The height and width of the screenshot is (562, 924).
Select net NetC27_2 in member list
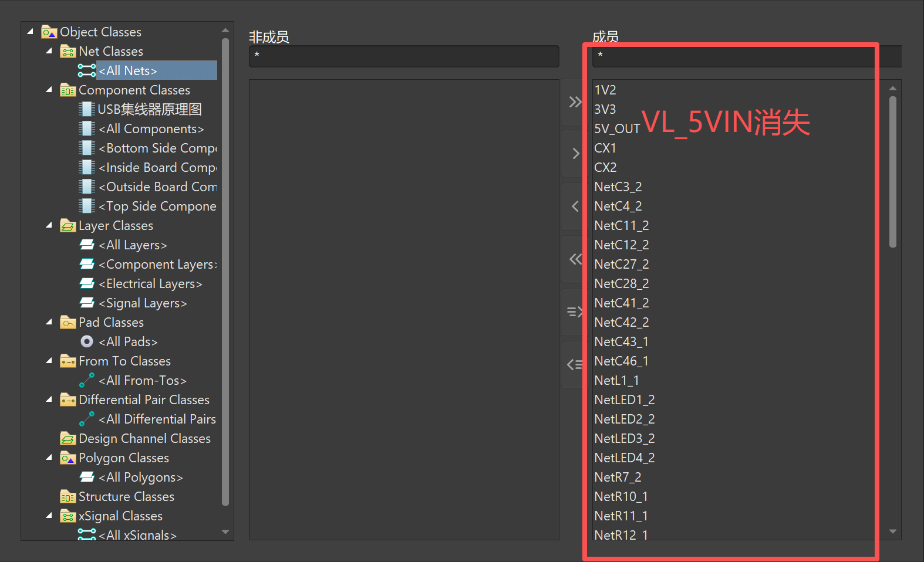coord(622,264)
